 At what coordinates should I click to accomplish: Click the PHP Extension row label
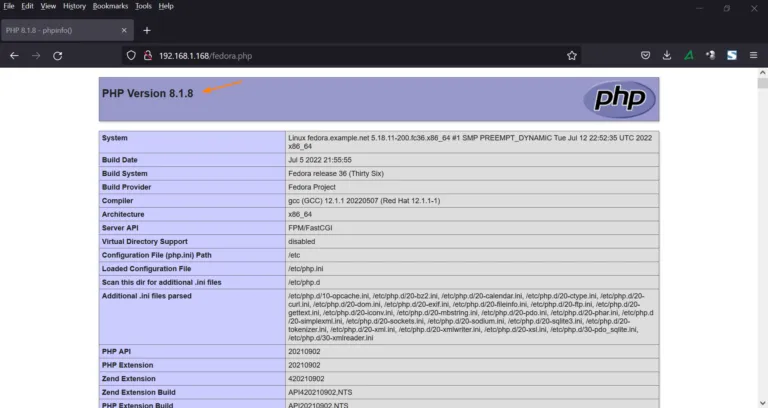[127, 365]
